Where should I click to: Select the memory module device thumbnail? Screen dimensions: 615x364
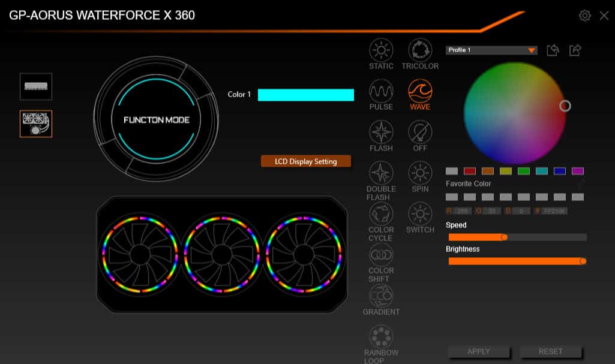click(x=36, y=86)
